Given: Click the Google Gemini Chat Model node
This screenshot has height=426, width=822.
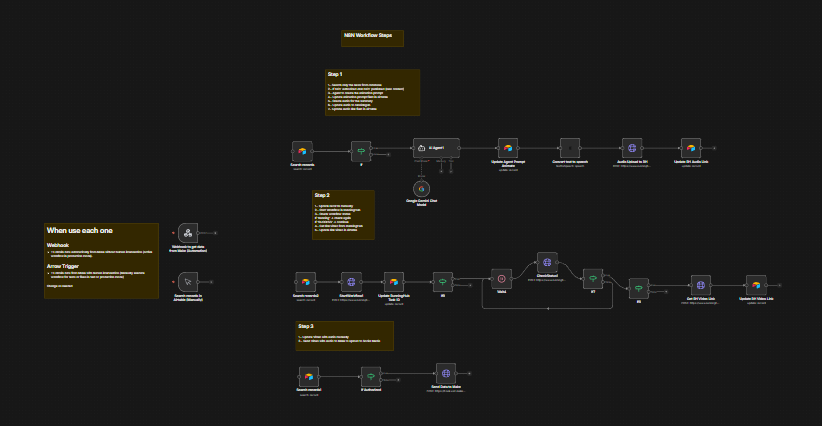Looking at the screenshot, I should click(x=422, y=188).
